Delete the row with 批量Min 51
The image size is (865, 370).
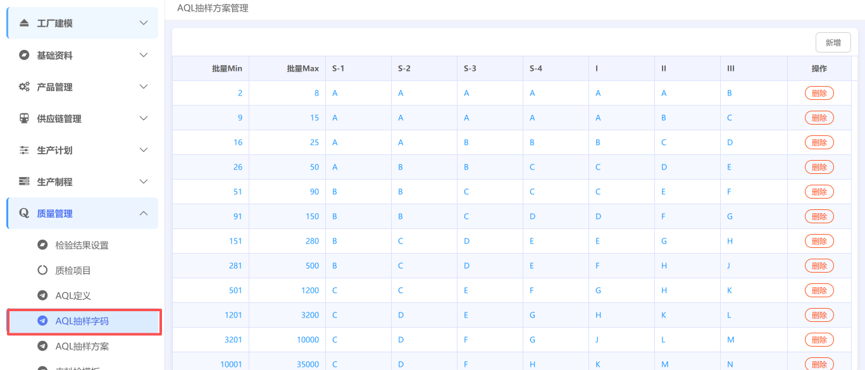click(x=819, y=192)
